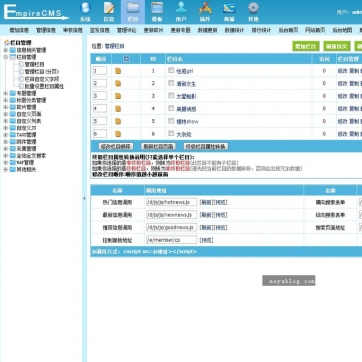
Task: Expand the 全站全文搜索 tree node
Action: tap(5, 156)
